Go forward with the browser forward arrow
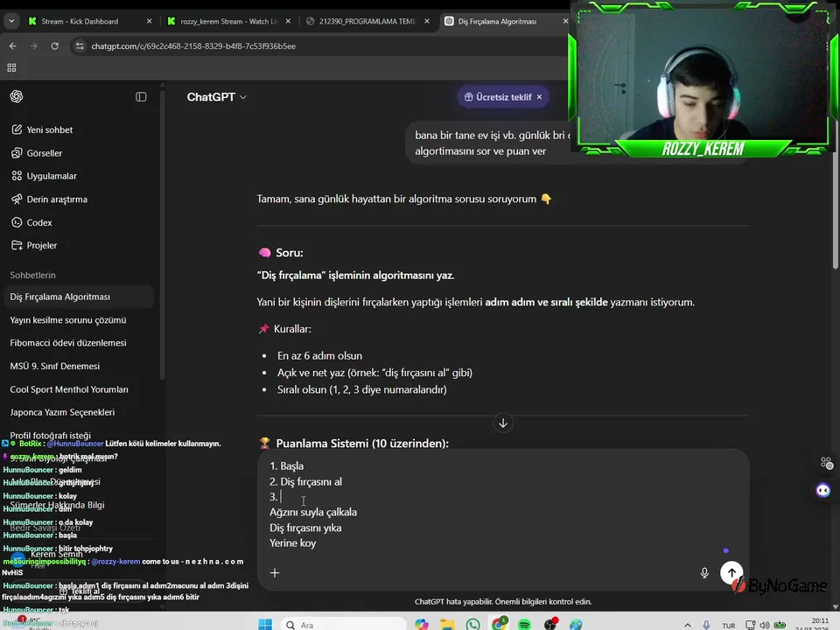The width and height of the screenshot is (840, 630). [x=34, y=46]
